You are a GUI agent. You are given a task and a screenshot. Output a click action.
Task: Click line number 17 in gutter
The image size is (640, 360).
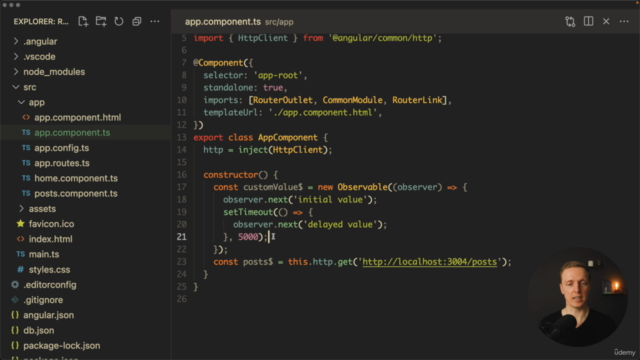182,187
